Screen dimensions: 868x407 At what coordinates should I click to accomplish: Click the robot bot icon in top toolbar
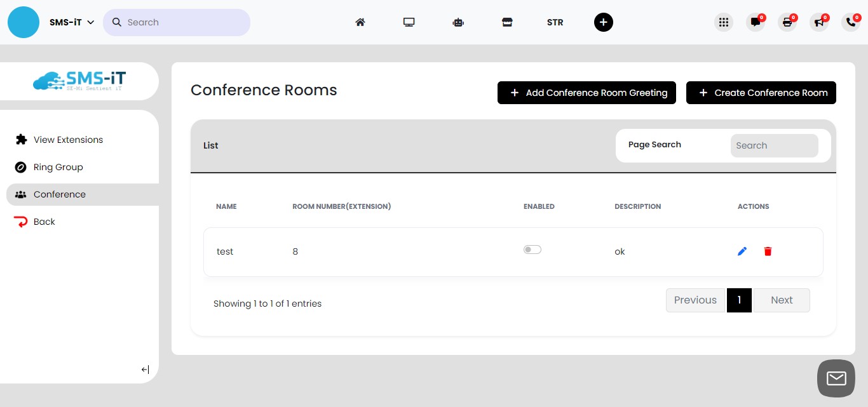point(458,22)
